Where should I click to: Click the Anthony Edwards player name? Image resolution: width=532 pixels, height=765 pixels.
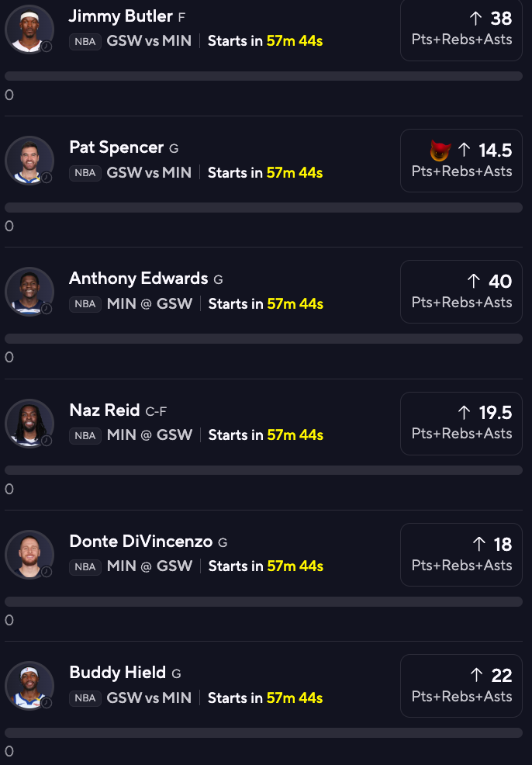click(139, 279)
